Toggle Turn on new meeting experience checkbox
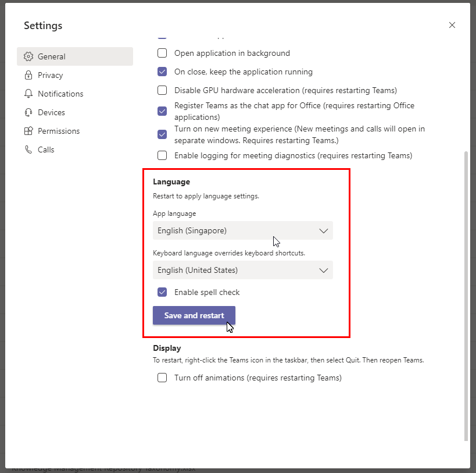This screenshot has width=476, height=473. click(x=162, y=134)
